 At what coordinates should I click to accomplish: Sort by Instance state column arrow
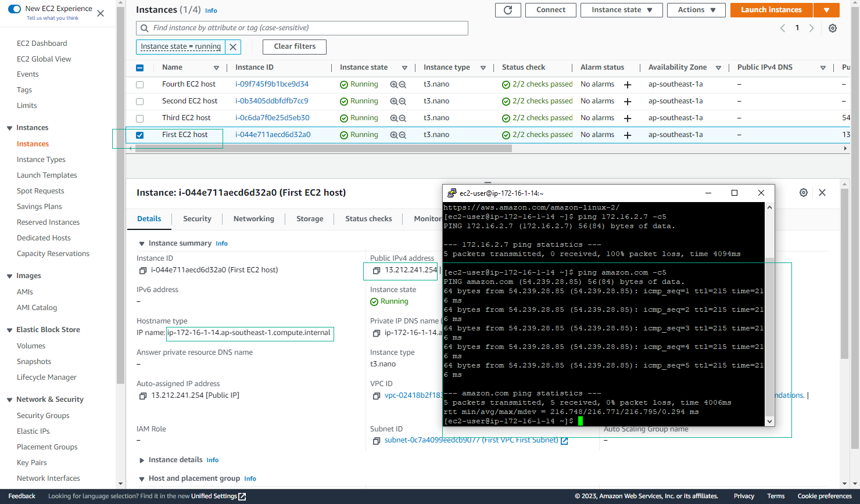pos(405,68)
